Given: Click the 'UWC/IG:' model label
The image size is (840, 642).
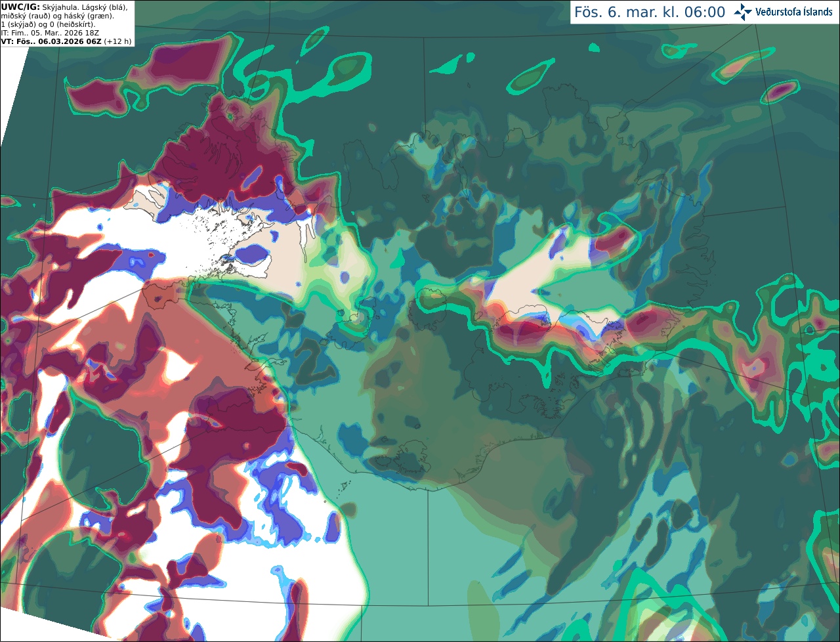Looking at the screenshot, I should (20, 7).
